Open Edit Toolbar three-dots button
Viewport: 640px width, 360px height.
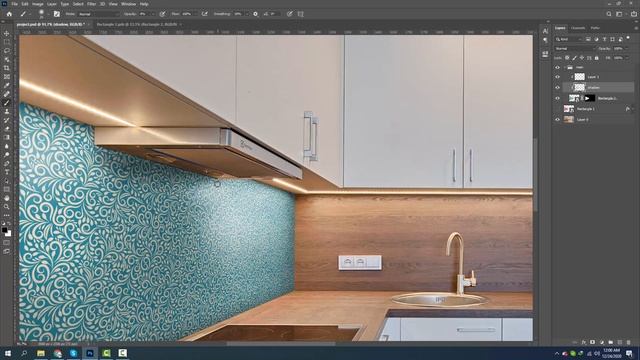(x=7, y=215)
